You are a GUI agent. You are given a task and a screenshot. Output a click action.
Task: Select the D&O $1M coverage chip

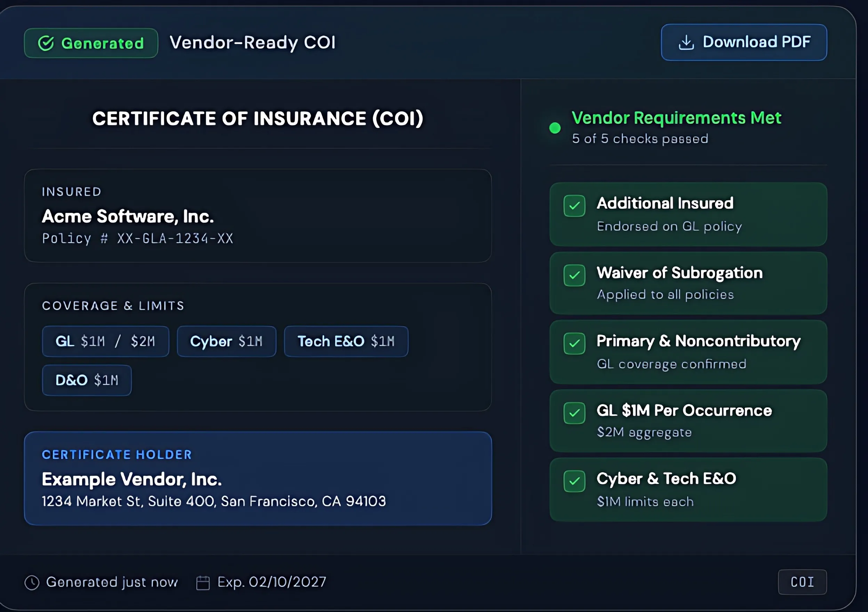tap(87, 380)
